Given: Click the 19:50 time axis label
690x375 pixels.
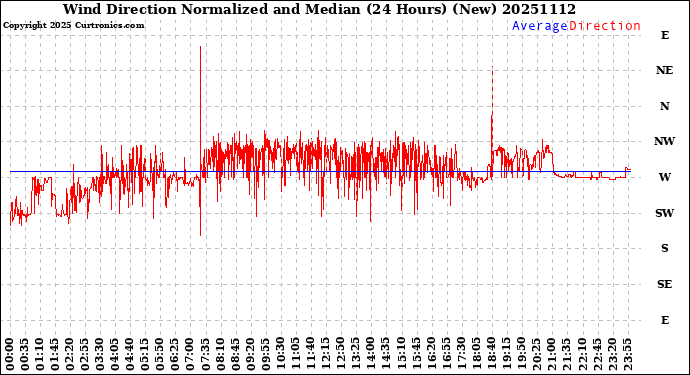Looking at the screenshot, I should (x=521, y=354).
